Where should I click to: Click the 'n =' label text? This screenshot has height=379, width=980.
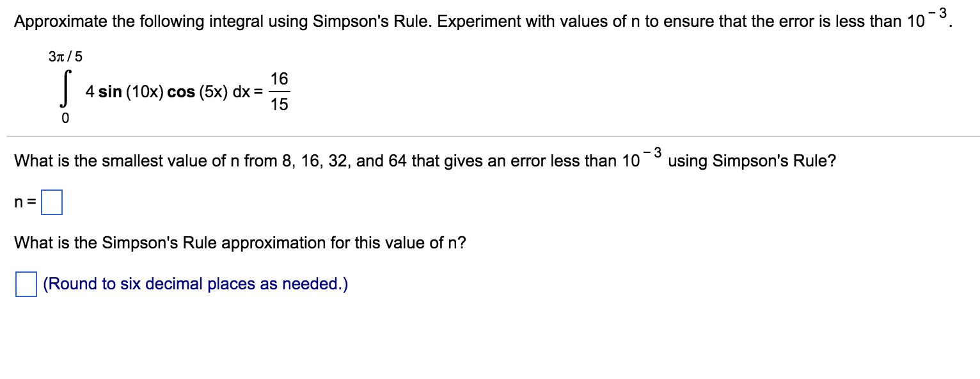coord(24,202)
